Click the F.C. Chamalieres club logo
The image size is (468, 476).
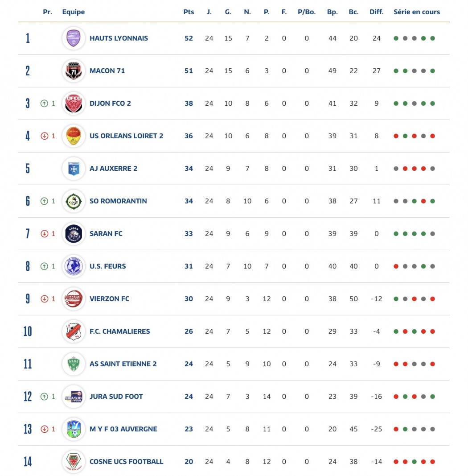click(74, 331)
